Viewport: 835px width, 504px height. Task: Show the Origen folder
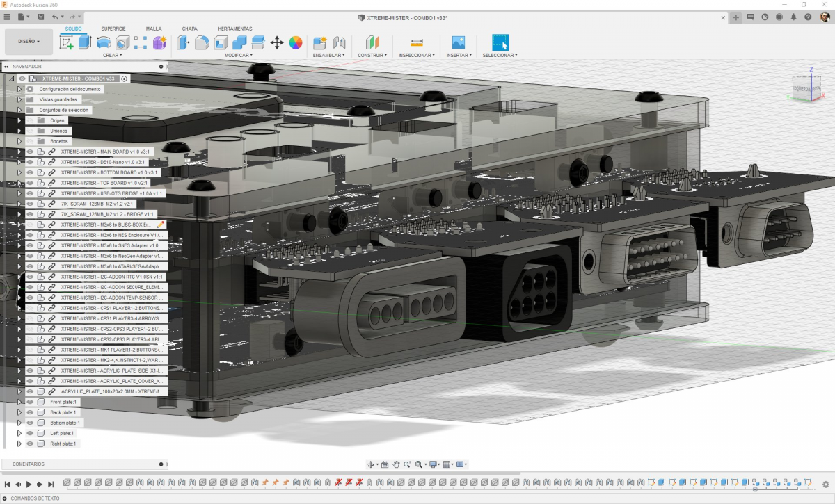[x=30, y=120]
